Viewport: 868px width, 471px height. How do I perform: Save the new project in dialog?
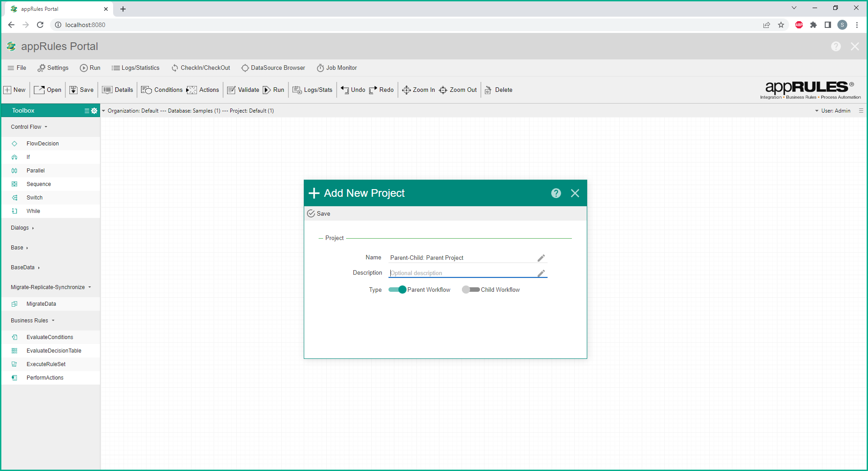[x=319, y=213]
